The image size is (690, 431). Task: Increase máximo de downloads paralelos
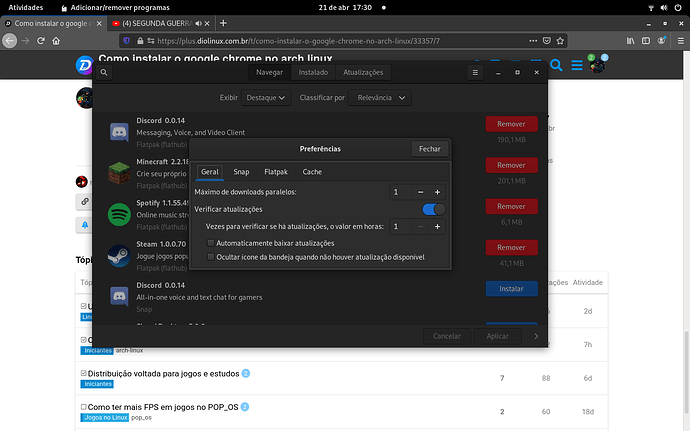437,192
